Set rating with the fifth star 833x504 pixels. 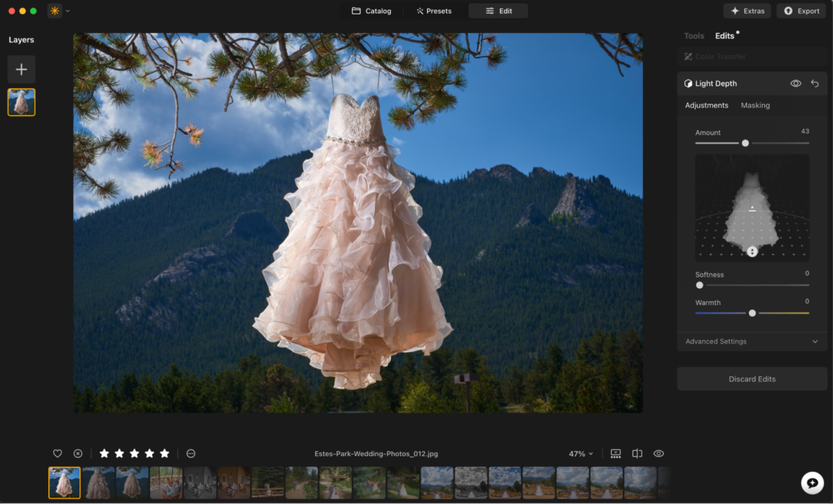point(164,454)
